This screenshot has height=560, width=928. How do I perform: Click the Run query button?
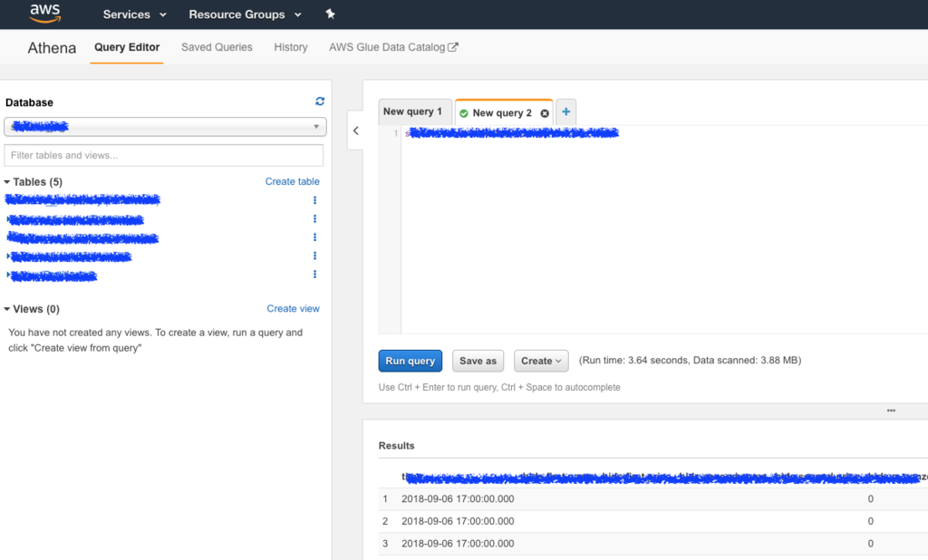[411, 361]
